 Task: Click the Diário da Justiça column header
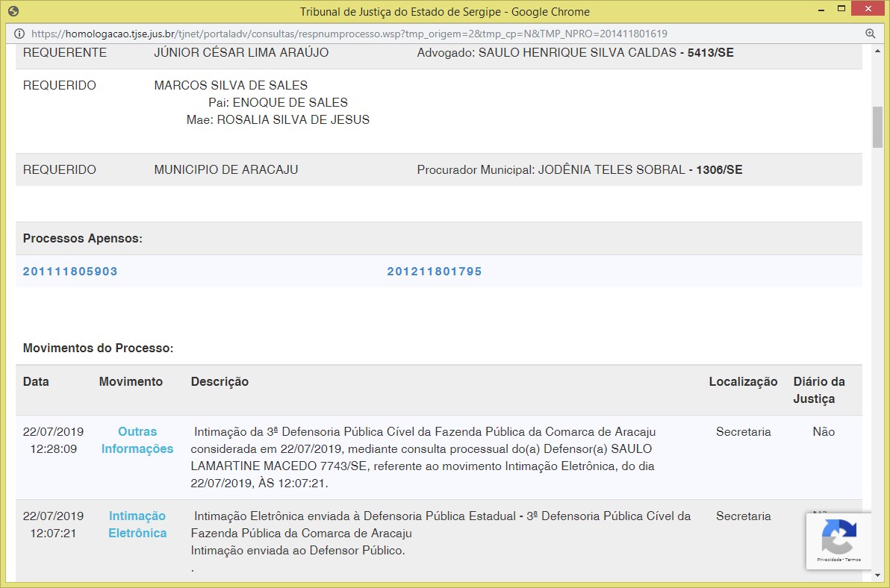pyautogui.click(x=819, y=390)
